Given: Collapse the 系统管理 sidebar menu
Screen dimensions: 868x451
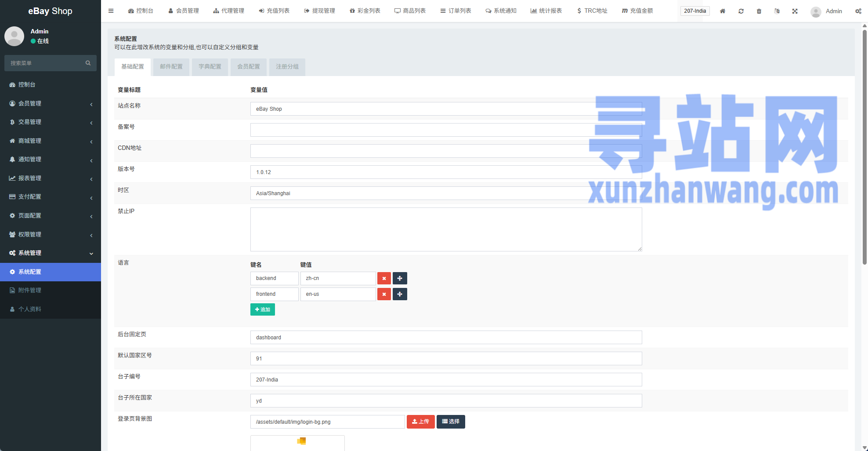Looking at the screenshot, I should 50,253.
